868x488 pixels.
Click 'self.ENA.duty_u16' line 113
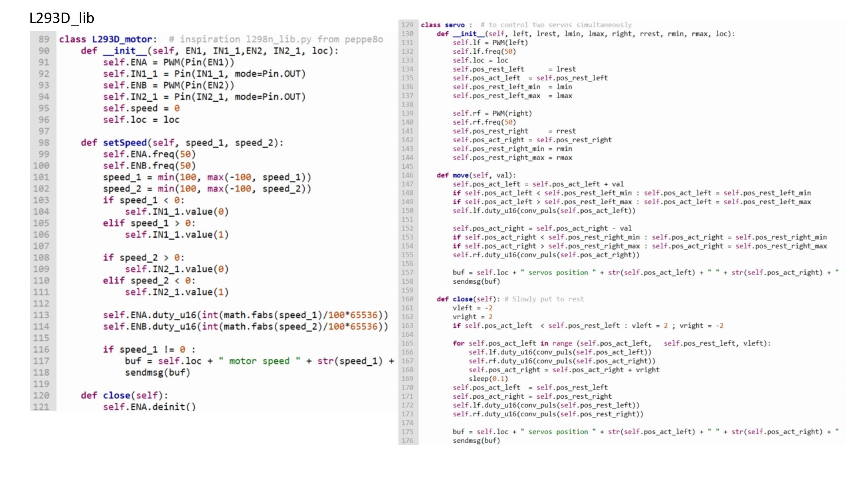(x=246, y=315)
